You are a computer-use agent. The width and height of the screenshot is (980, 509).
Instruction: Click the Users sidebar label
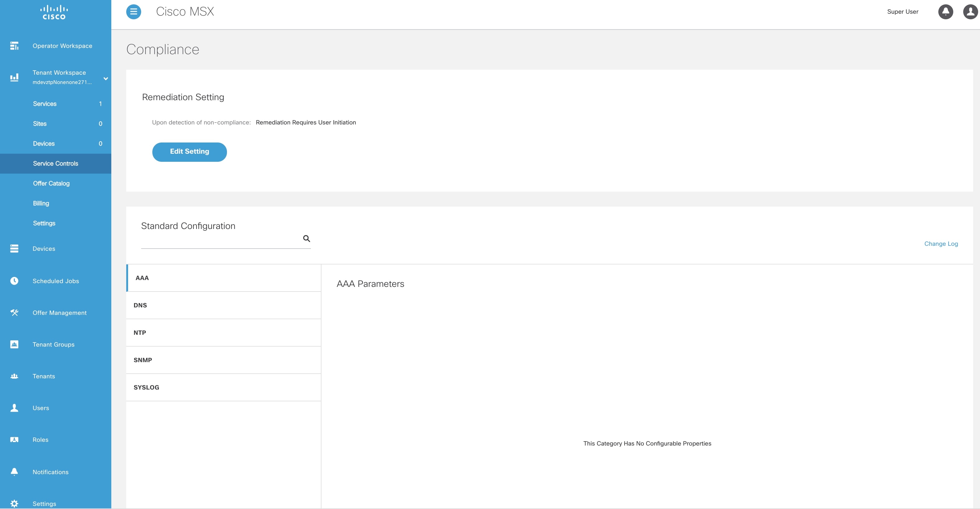[41, 408]
